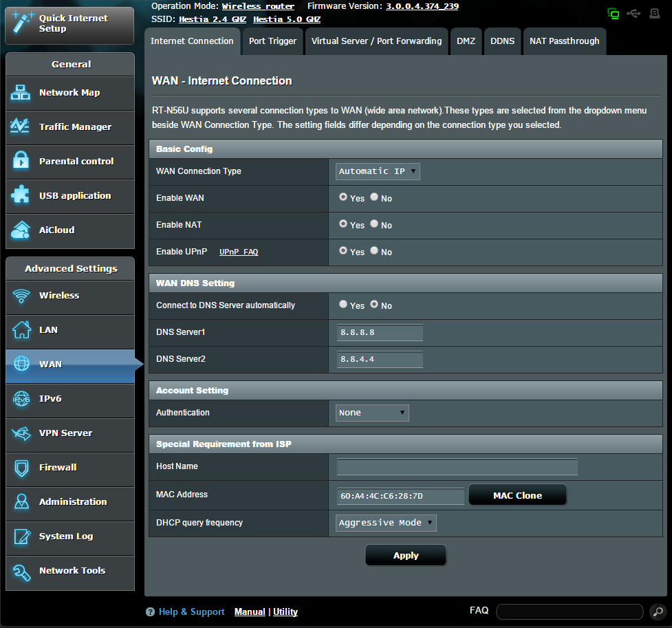The image size is (672, 628).
Task: Click the MAC Address input field
Action: tap(400, 496)
